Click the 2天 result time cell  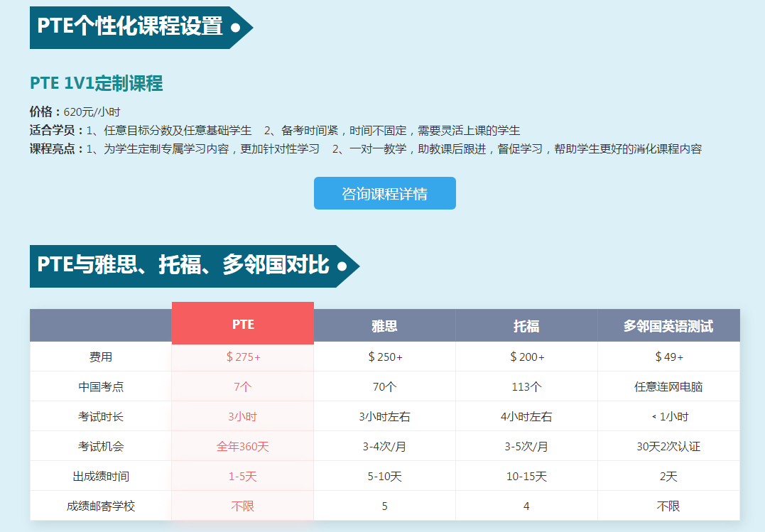point(669,476)
